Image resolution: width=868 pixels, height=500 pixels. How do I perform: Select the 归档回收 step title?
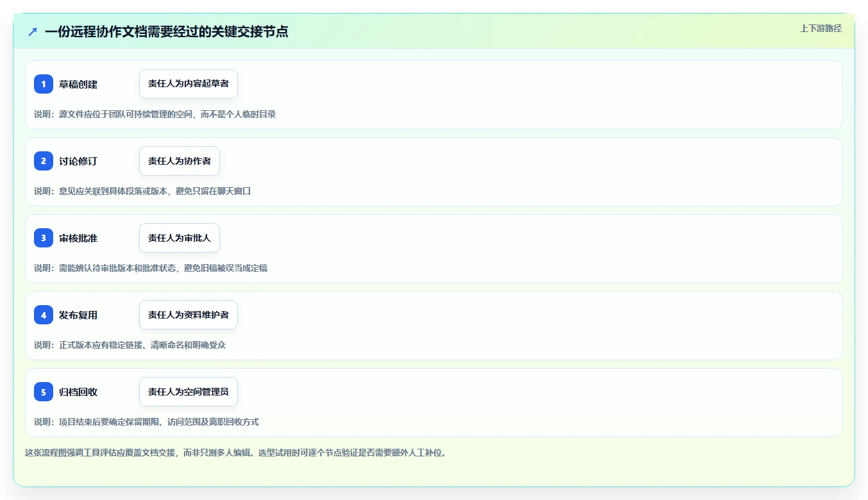[x=78, y=392]
